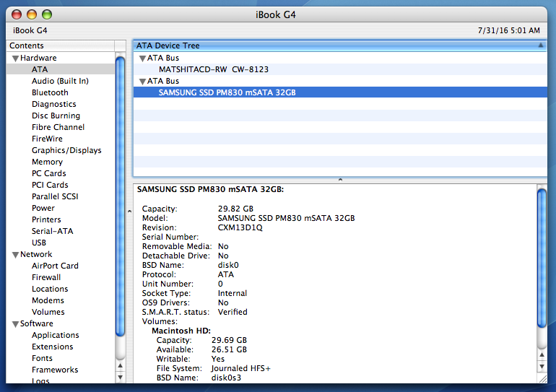The width and height of the screenshot is (556, 392).
Task: Open PC Cards entry
Action: 49,173
